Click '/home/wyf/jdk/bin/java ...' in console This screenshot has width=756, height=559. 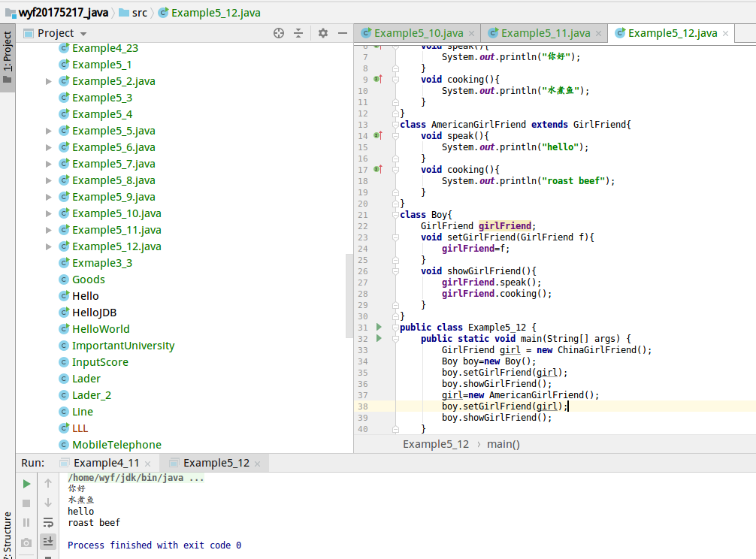coord(135,478)
